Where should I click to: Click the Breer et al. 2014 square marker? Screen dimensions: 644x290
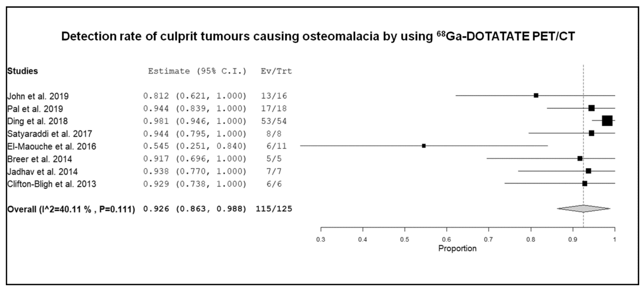point(580,158)
